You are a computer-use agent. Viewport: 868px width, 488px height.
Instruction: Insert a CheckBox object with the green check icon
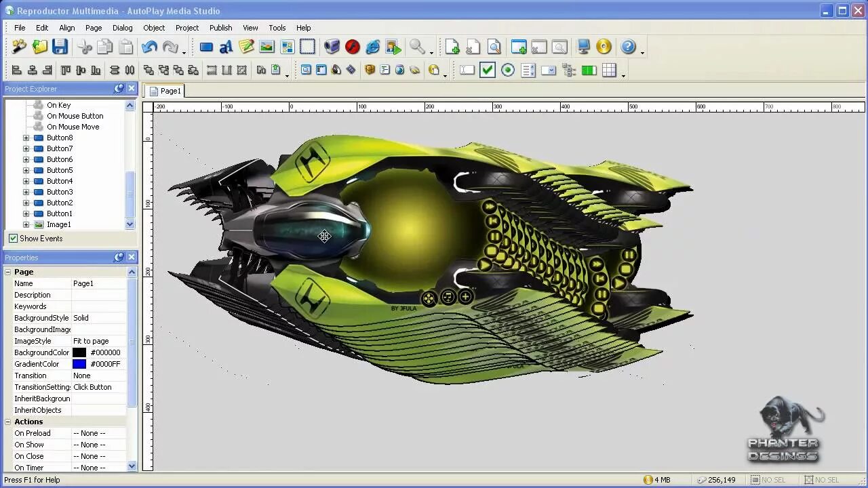[488, 70]
